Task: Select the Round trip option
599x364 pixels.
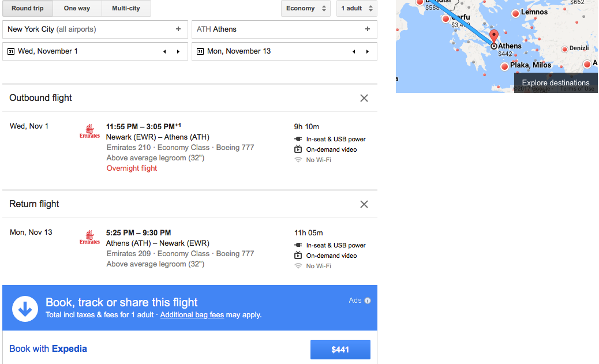Action: (28, 9)
